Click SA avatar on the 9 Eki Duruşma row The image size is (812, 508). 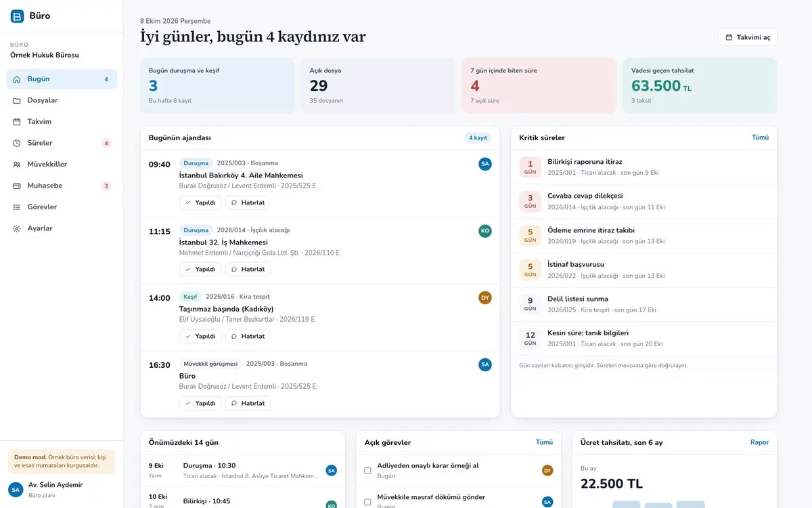pyautogui.click(x=332, y=470)
